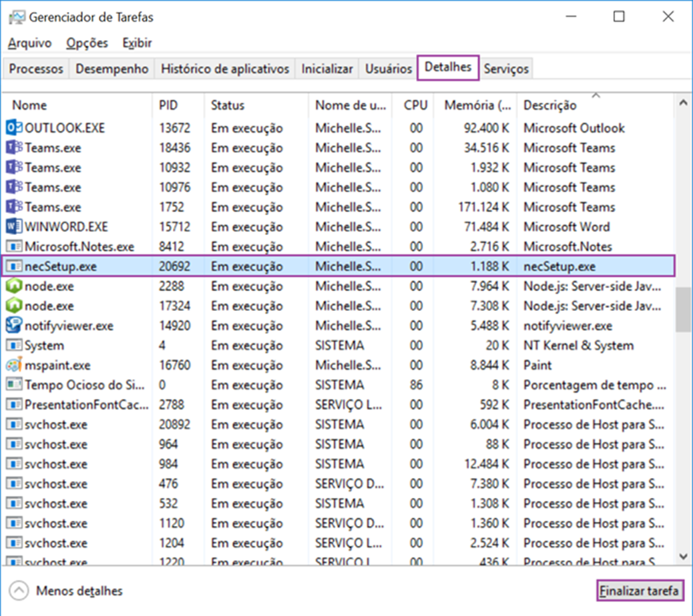Open the Exibir menu
Image resolution: width=693 pixels, height=616 pixels.
point(137,43)
